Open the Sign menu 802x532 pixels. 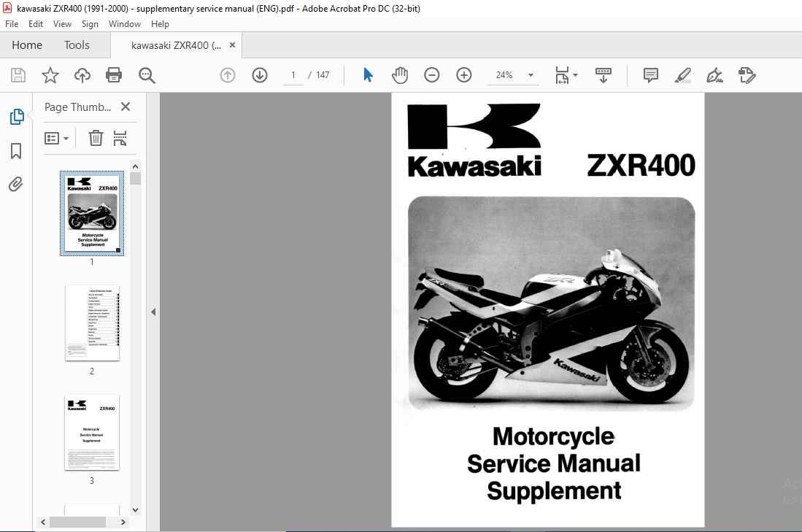pos(90,24)
